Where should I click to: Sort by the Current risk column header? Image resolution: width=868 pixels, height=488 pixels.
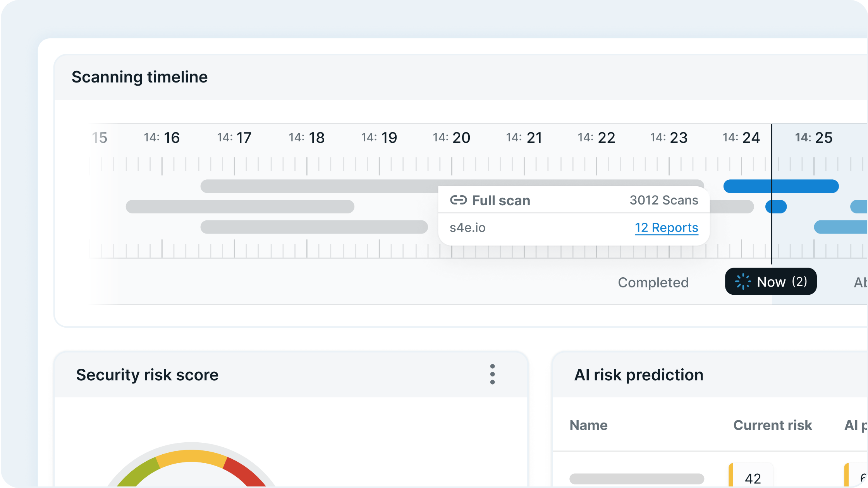[772, 425]
